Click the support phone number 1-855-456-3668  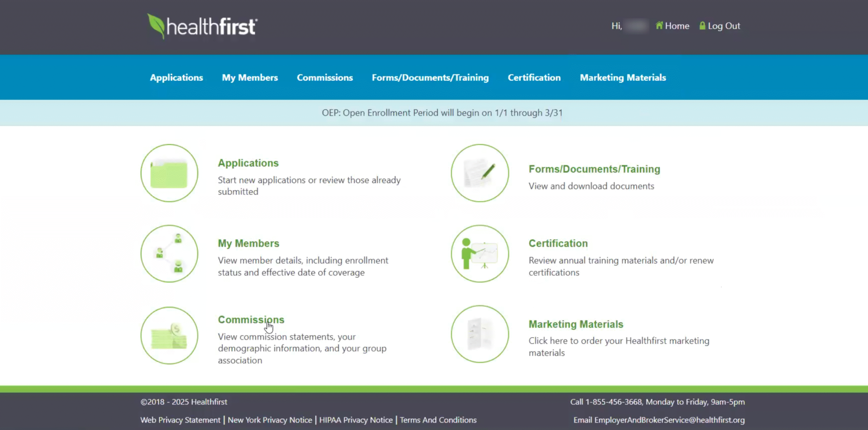pyautogui.click(x=614, y=402)
